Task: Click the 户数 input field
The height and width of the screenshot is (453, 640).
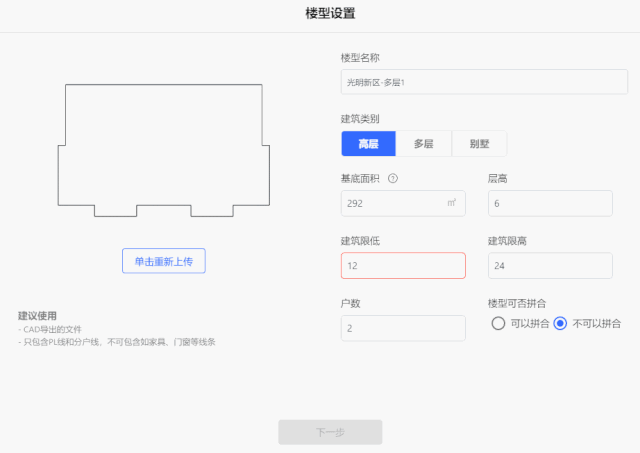Action: click(403, 328)
